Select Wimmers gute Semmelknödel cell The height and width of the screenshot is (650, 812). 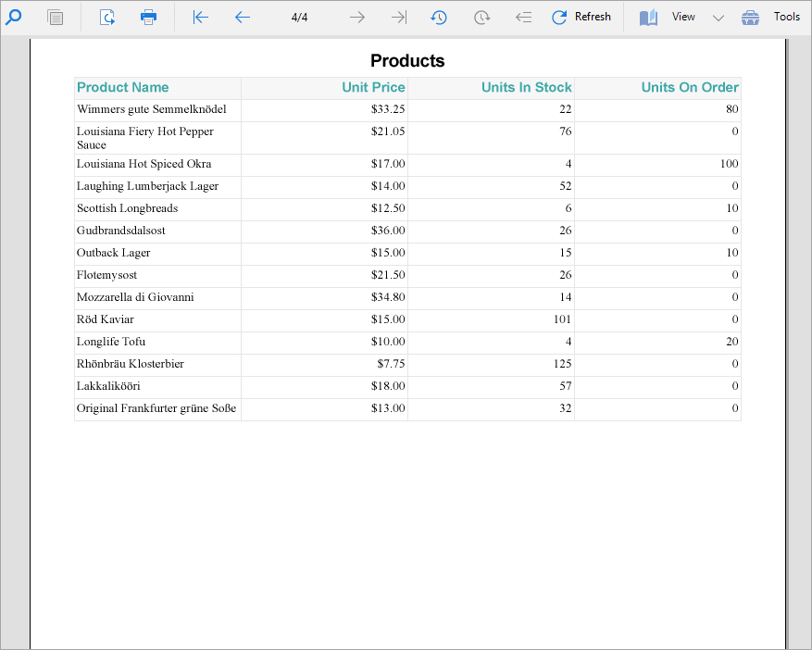coord(158,110)
